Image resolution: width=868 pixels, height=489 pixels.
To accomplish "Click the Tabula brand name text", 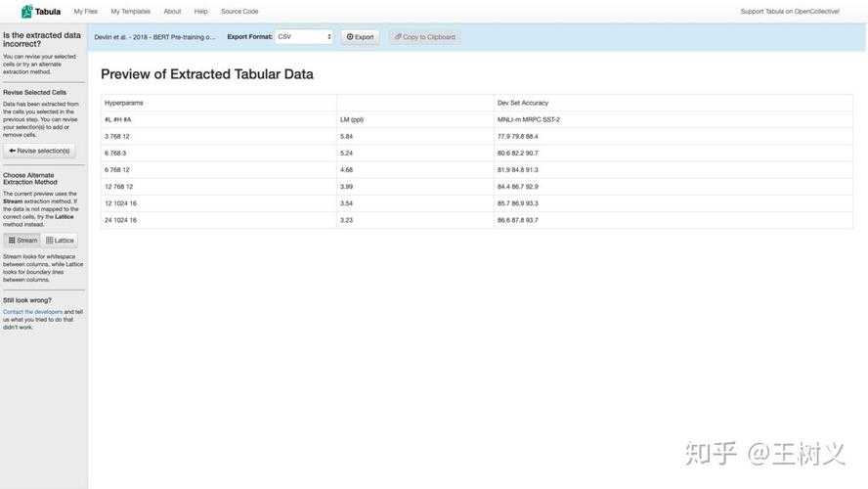I will (x=48, y=12).
